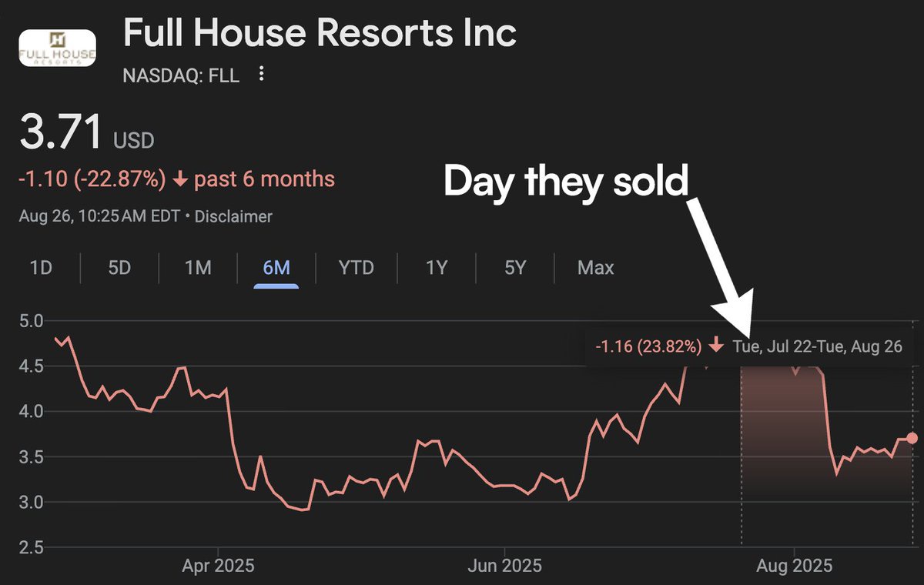Click the NASDAQ: FLL ticker label
This screenshot has height=585, width=924.
(181, 75)
